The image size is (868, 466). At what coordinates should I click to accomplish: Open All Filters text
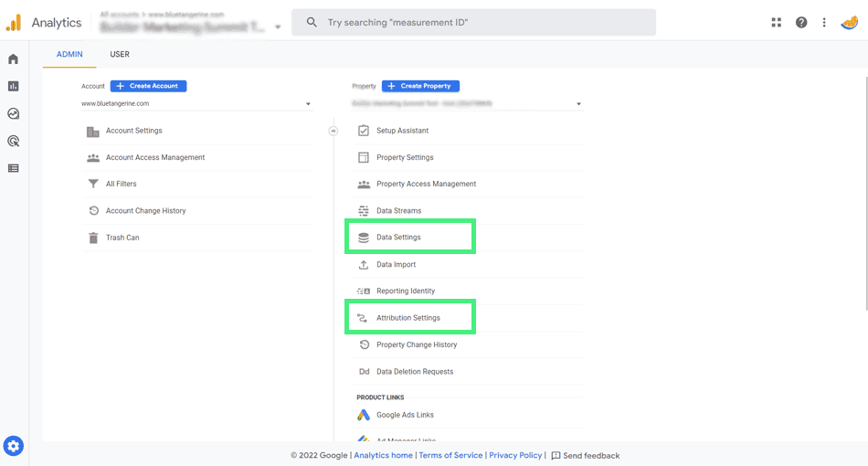122,184
